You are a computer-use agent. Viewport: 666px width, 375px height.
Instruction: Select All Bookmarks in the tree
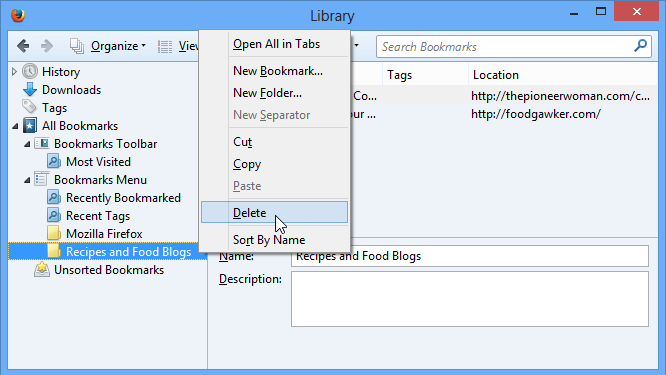[x=80, y=126]
